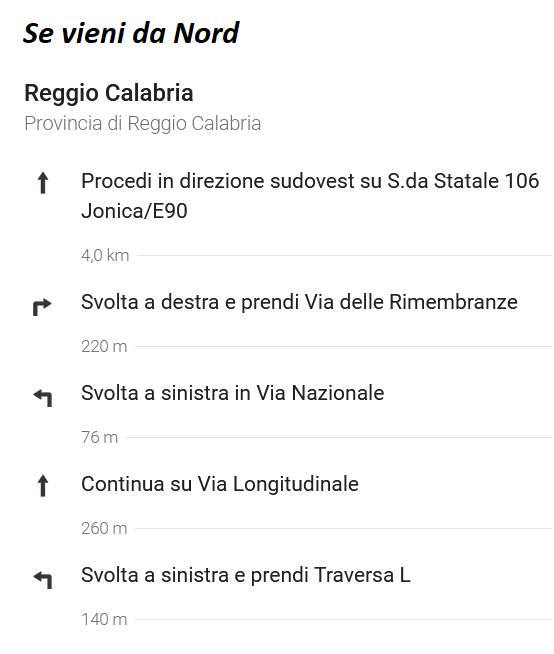Select the step Procedi in direzione sudovest su S.da Statale 106

[x=310, y=196]
